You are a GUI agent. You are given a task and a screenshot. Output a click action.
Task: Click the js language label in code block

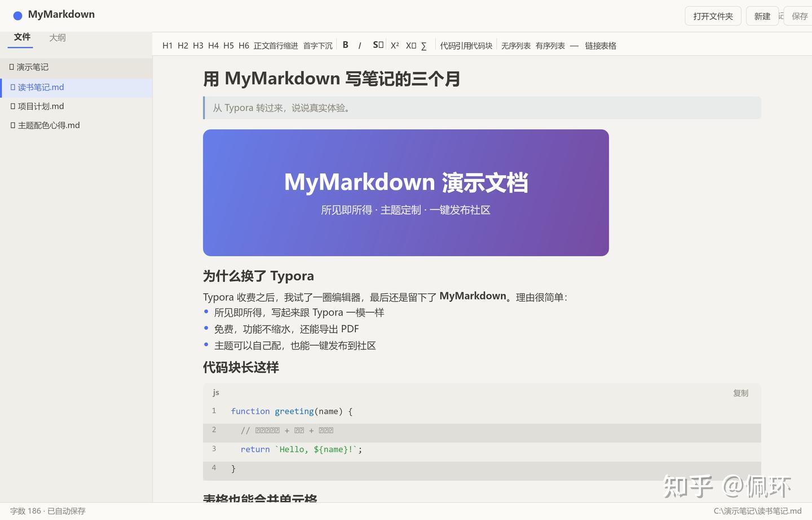(x=216, y=393)
